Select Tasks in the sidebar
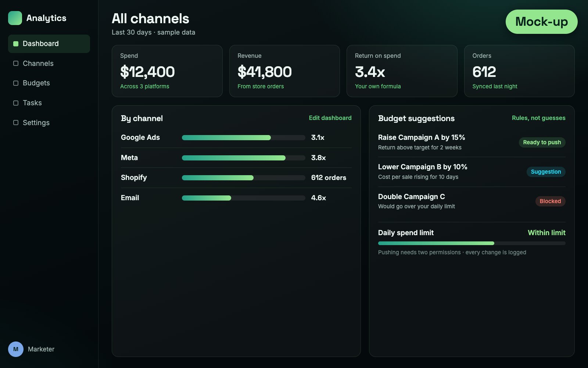The width and height of the screenshot is (588, 368). (49, 103)
